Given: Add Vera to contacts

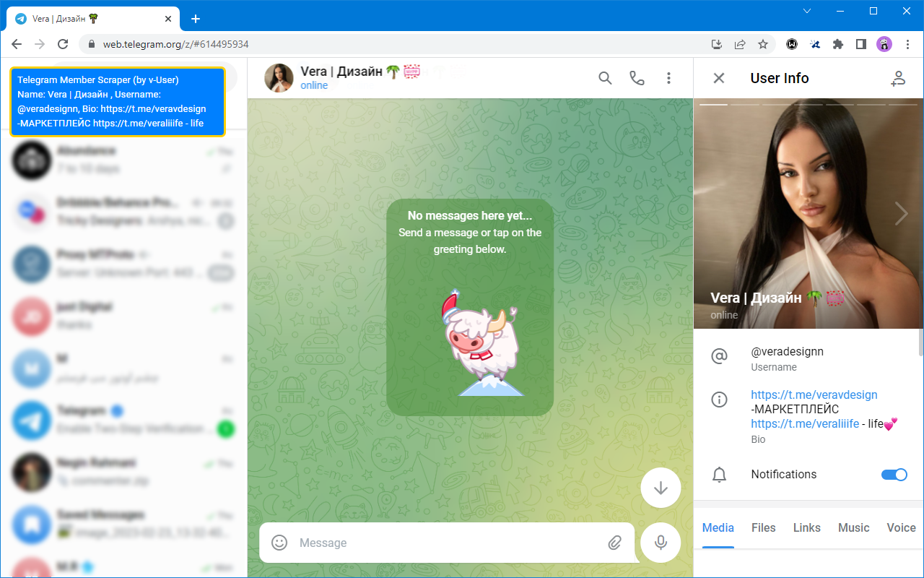Looking at the screenshot, I should (898, 78).
